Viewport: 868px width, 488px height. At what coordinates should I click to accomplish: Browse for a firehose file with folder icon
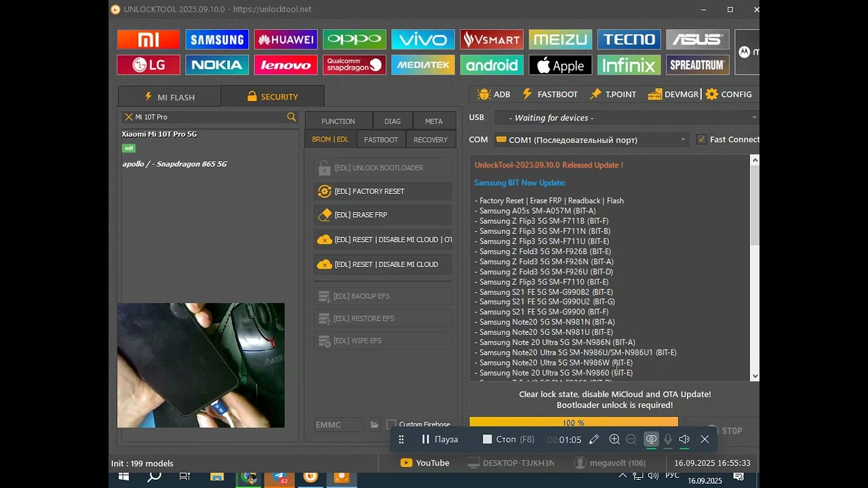pyautogui.click(x=374, y=425)
